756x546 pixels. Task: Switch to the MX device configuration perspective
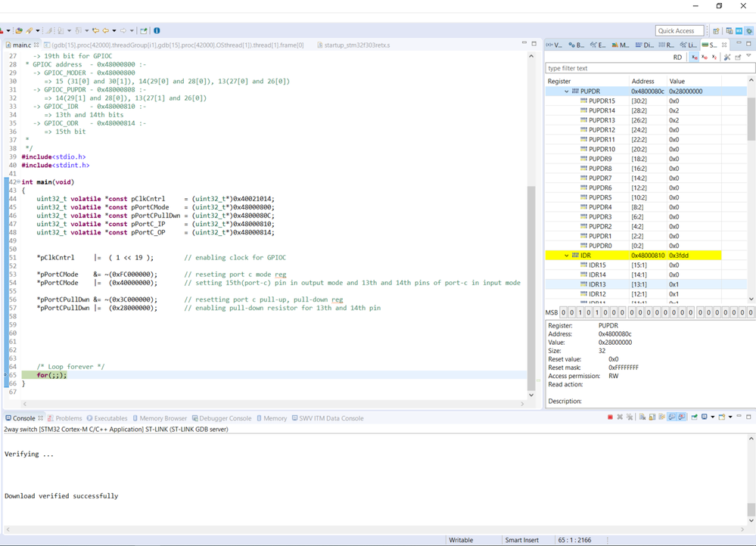pyautogui.click(x=739, y=31)
